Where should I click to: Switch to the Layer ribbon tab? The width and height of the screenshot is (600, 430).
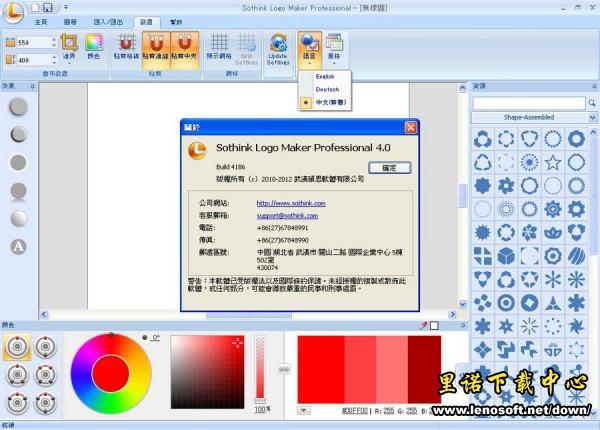point(70,22)
